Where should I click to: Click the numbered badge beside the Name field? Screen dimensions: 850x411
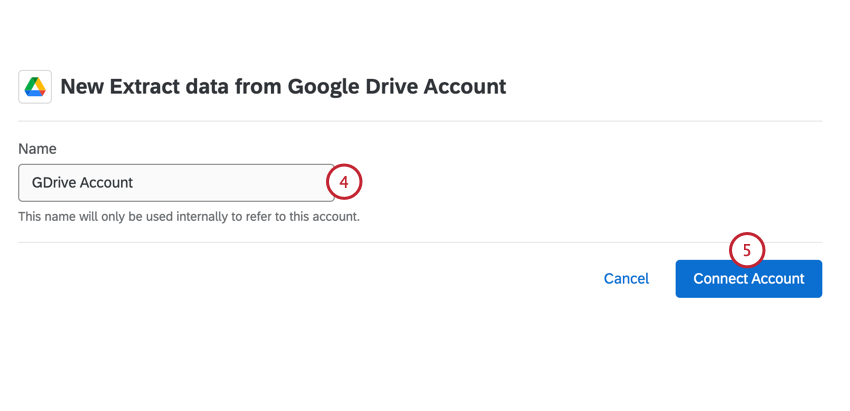[x=343, y=183]
